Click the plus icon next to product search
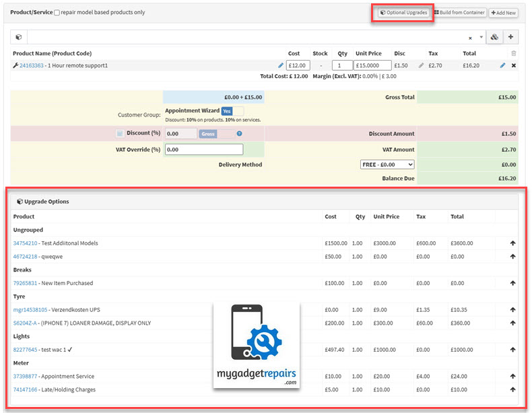This screenshot has height=413, width=532. point(512,38)
